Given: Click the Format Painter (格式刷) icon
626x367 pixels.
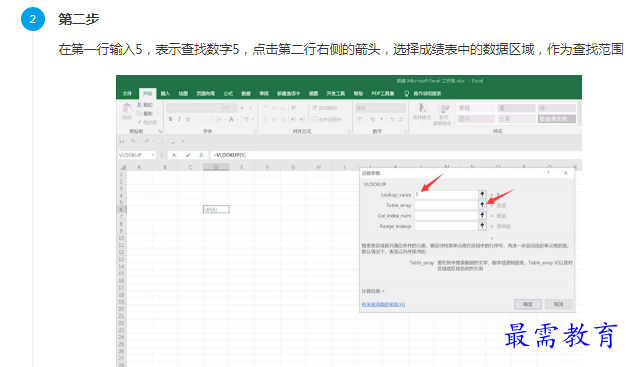Looking at the screenshot, I should 139,122.
